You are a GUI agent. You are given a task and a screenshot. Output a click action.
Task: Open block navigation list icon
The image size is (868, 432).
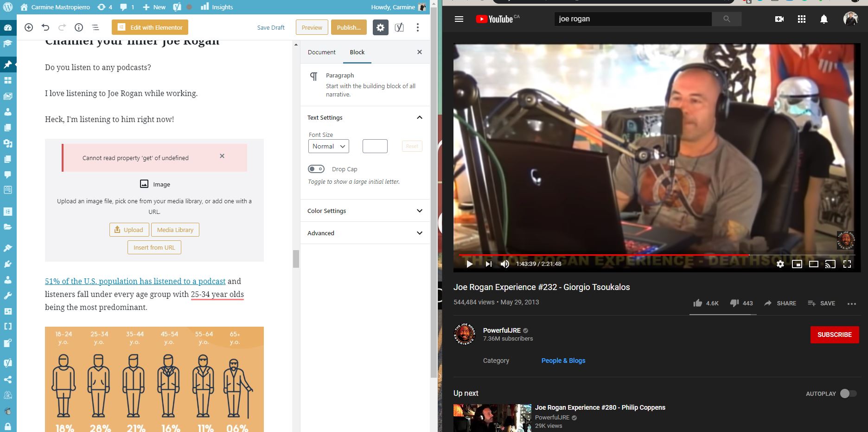click(96, 27)
